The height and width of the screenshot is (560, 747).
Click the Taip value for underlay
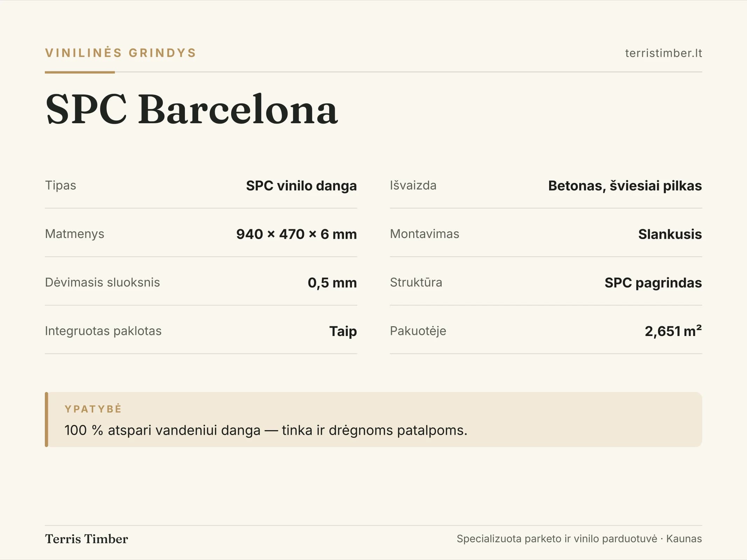[343, 331]
